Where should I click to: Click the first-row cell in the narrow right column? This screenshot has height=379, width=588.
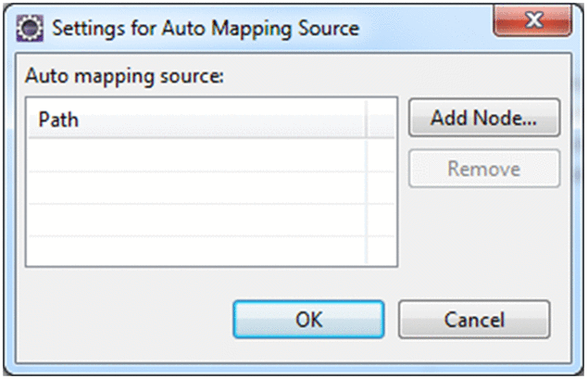tap(381, 155)
